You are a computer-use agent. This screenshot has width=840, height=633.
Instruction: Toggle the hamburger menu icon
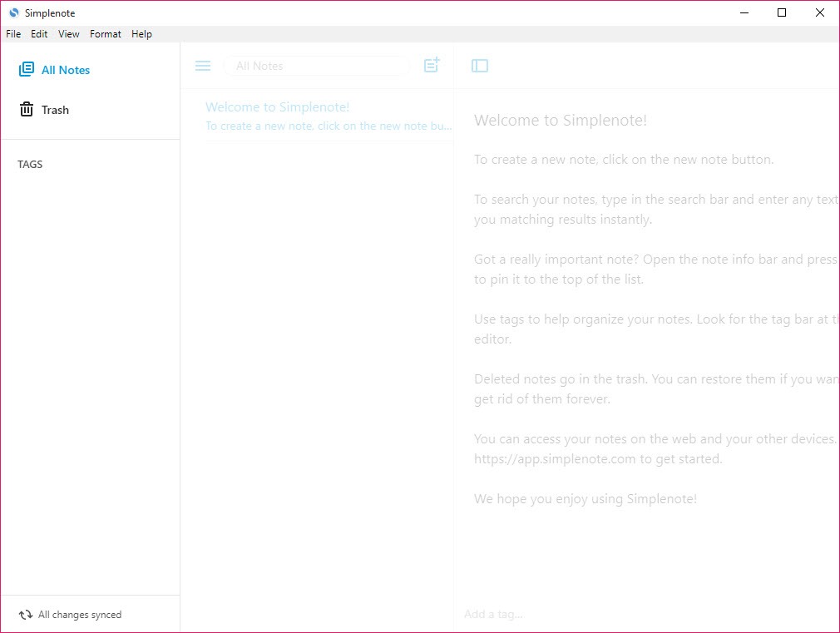[203, 66]
